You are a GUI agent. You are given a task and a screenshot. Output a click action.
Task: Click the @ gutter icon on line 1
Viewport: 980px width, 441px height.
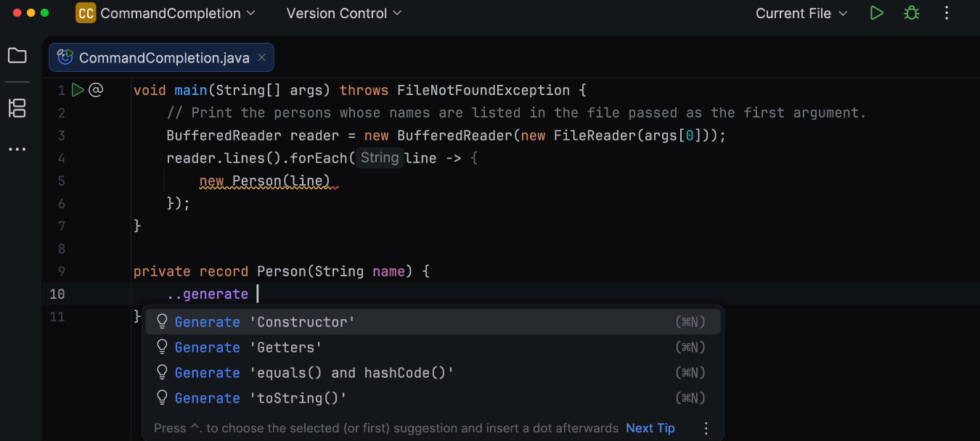96,90
